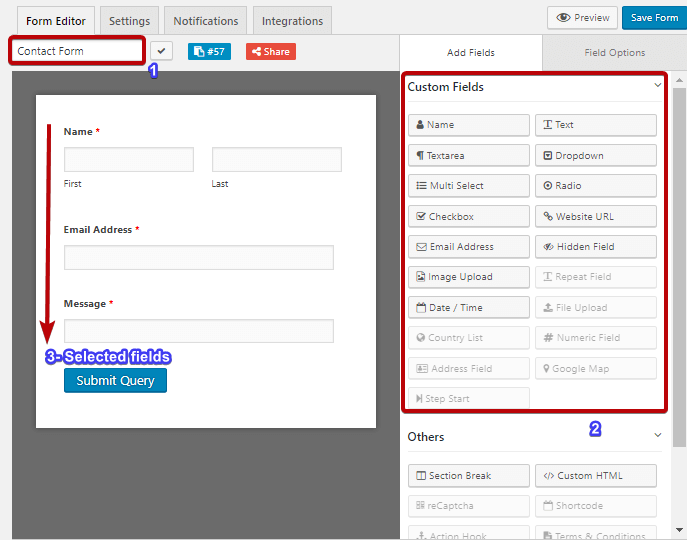Click the scrollbar up arrow
The image size is (687, 540).
(x=679, y=80)
